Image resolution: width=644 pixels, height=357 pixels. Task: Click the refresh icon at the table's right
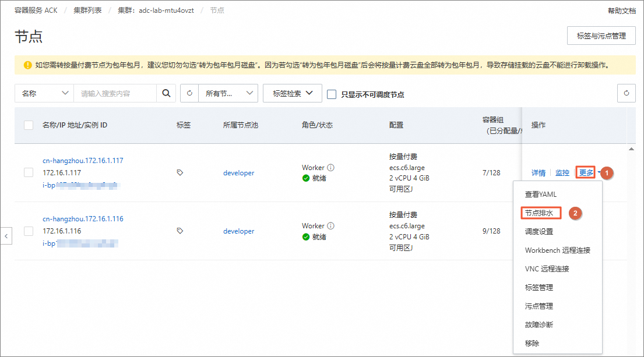coord(627,93)
